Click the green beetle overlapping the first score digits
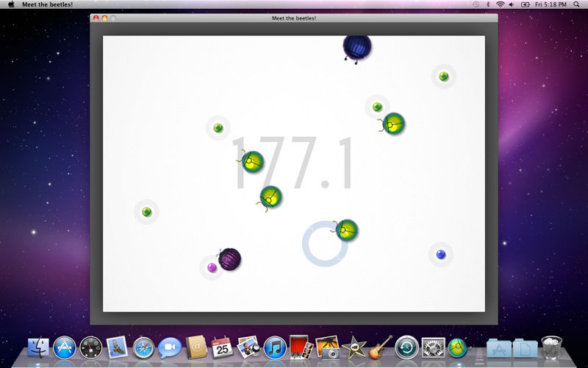The image size is (588, 368). (x=251, y=161)
